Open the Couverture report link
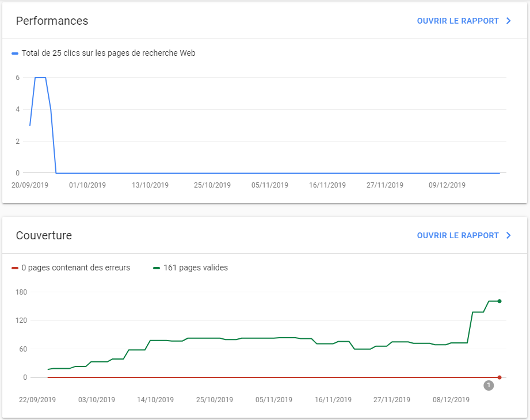530x420 pixels. click(457, 235)
